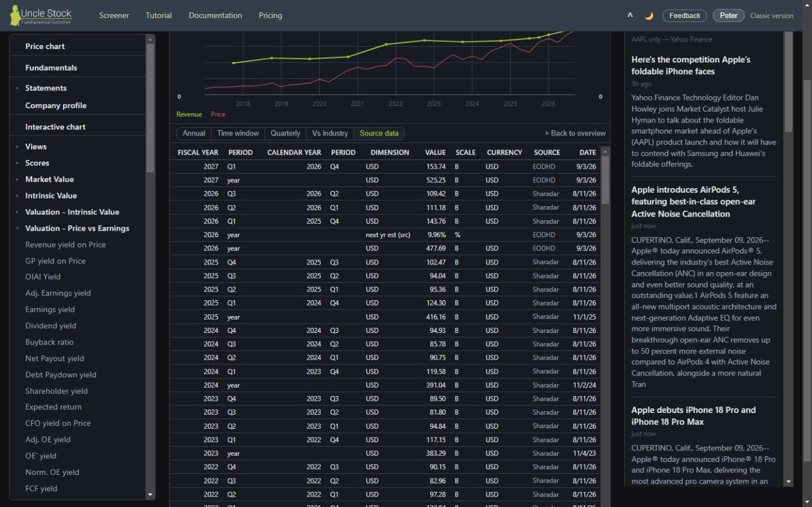Screen dimensions: 812x507
Task: Open Documentation from top bar
Action: coord(215,15)
